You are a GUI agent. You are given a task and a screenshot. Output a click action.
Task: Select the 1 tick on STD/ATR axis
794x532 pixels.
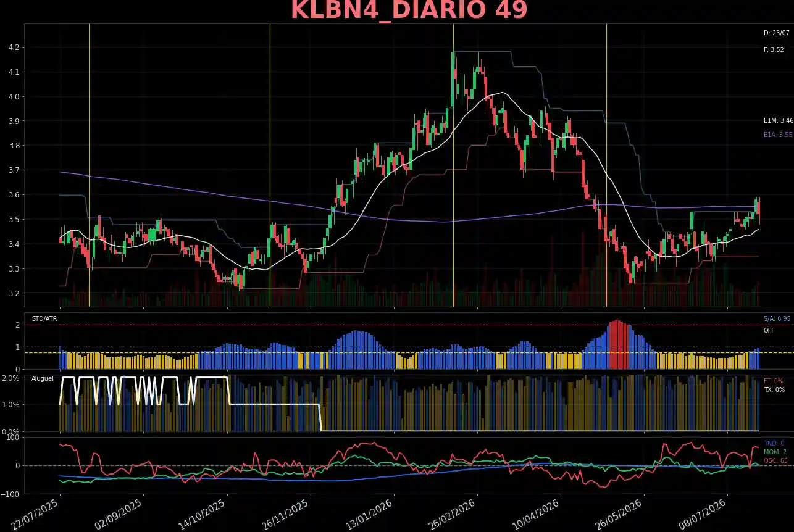(17, 347)
